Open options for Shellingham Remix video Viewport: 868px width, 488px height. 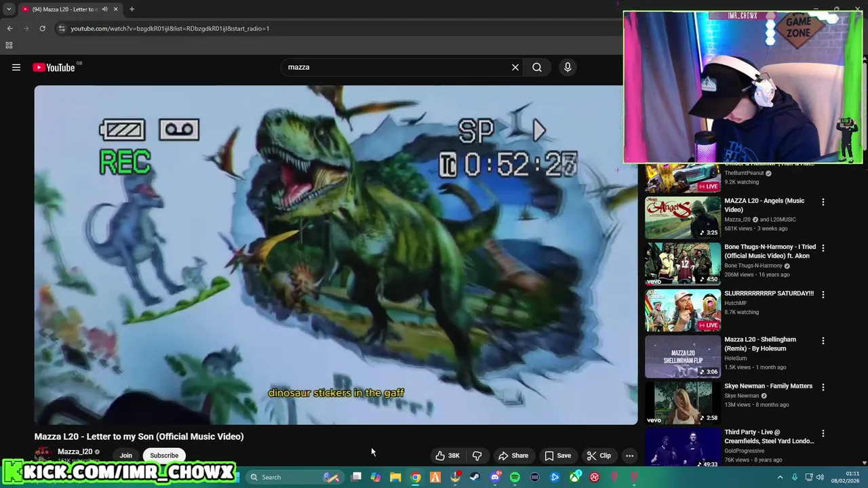tap(823, 341)
